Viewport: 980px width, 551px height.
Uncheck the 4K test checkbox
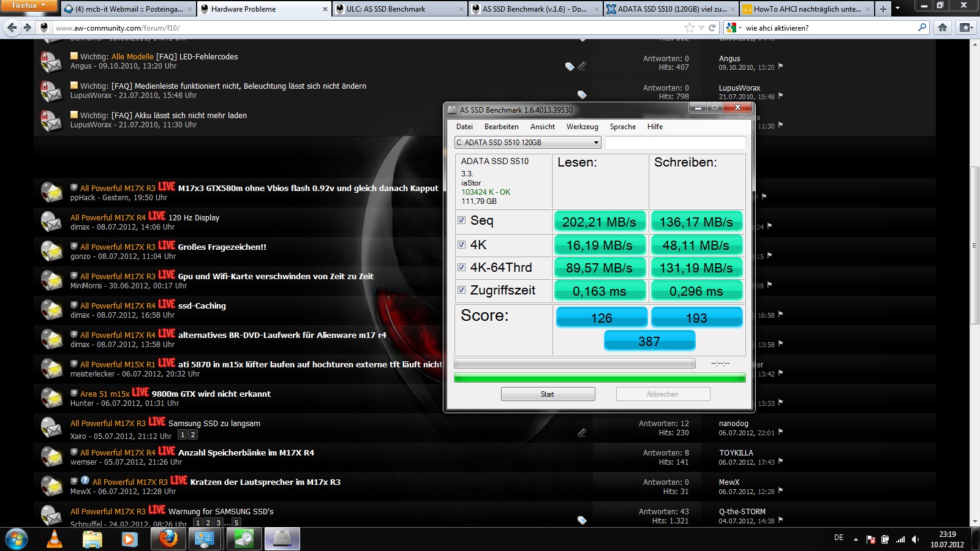tap(461, 244)
